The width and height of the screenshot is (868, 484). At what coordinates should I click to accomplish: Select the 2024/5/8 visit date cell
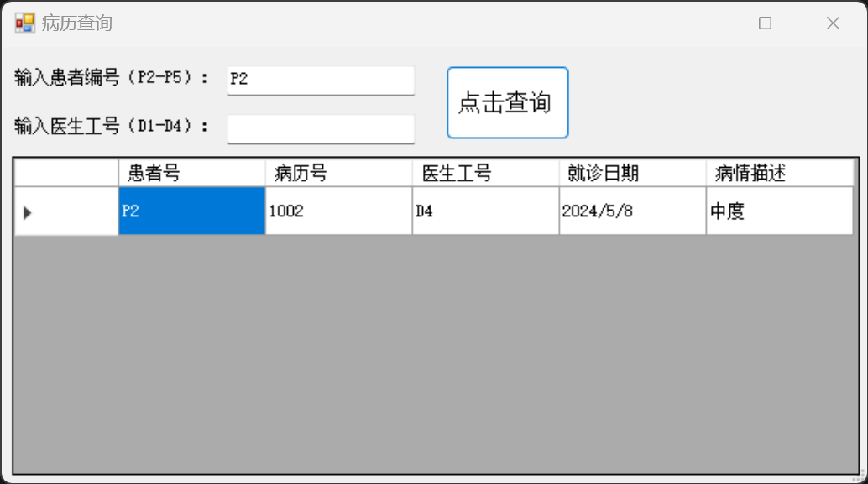click(633, 211)
